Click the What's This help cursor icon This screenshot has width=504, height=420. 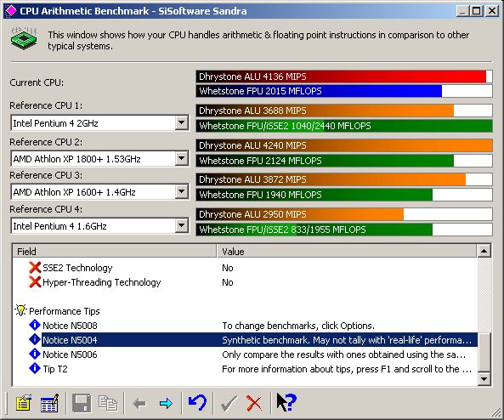click(x=286, y=403)
